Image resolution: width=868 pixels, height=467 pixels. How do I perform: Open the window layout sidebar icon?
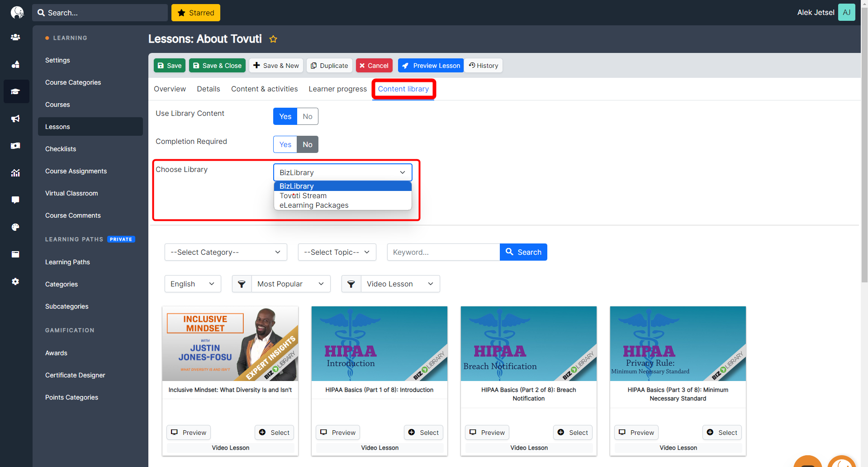click(x=15, y=254)
